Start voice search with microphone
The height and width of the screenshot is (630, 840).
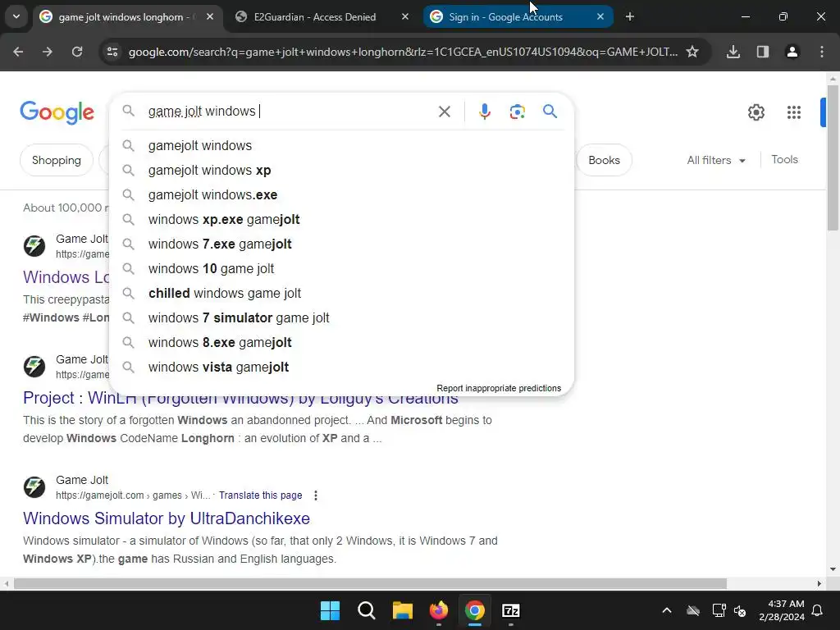pyautogui.click(x=484, y=112)
